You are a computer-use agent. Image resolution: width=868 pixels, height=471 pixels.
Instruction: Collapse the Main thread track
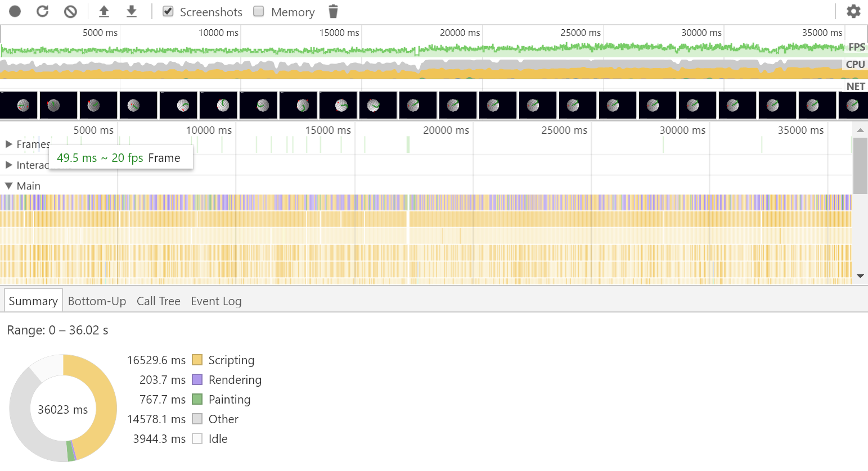pos(9,185)
